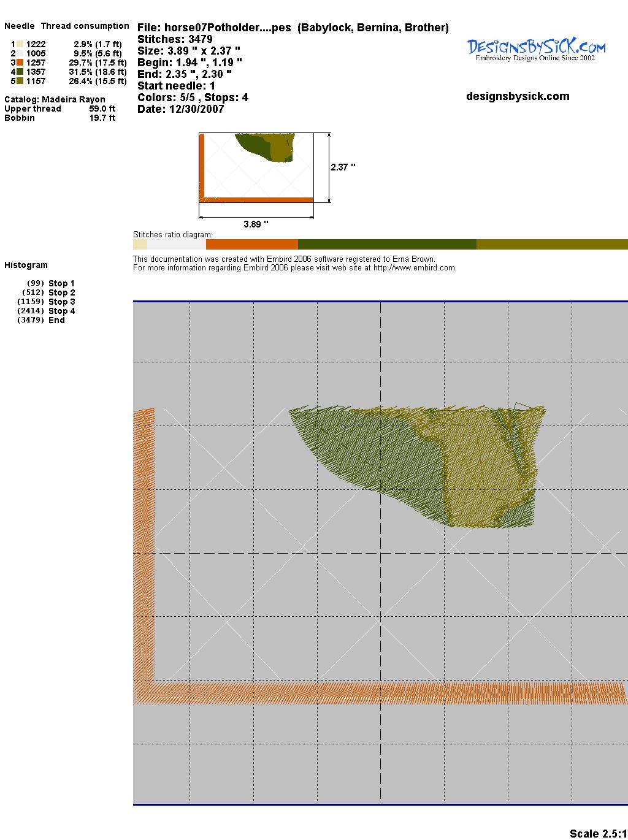Click the orange segment of stitches ratio bar
This screenshot has height=840, width=628.
click(x=251, y=245)
